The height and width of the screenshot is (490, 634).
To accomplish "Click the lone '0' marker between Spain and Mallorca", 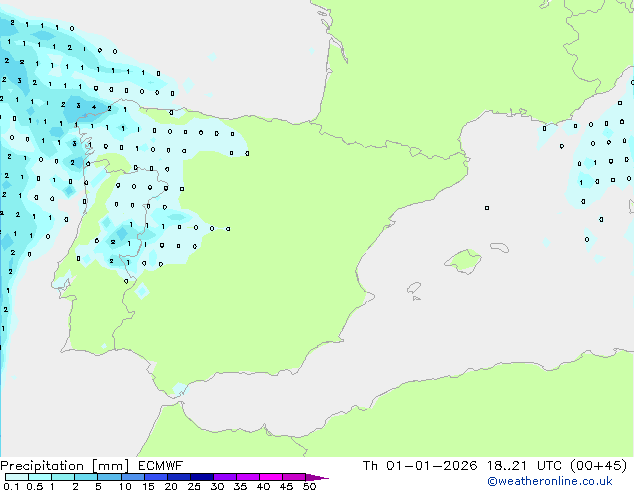I will click(x=487, y=208).
